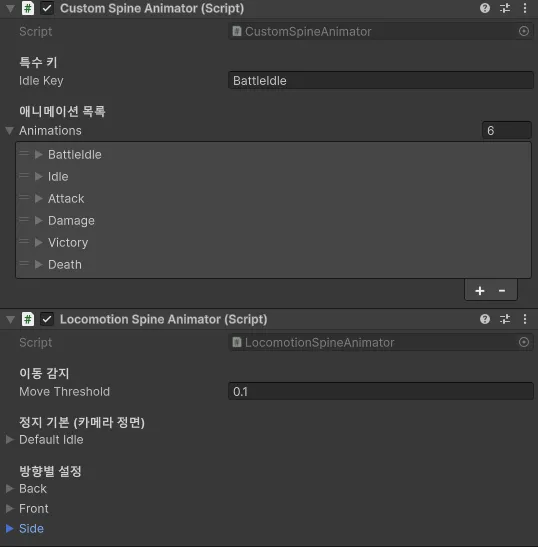The image size is (538, 547).
Task: Click object picker next to CustomSpineAnimator script
Action: click(524, 31)
